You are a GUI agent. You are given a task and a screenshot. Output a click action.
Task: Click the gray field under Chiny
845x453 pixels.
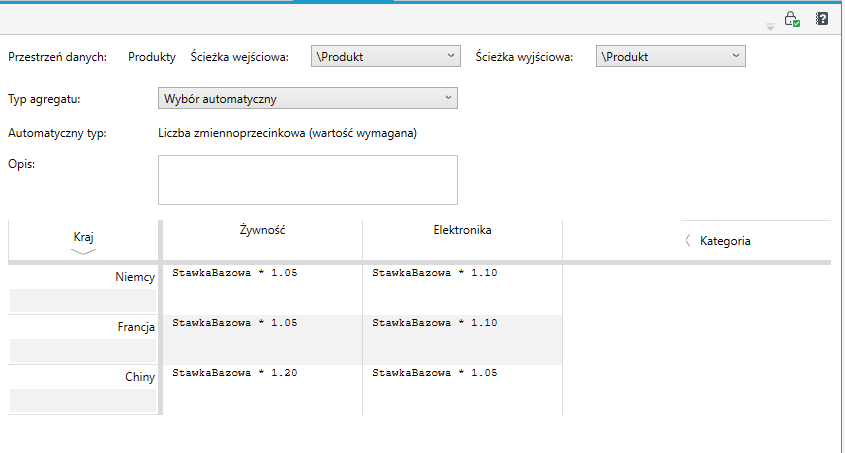pyautogui.click(x=83, y=401)
